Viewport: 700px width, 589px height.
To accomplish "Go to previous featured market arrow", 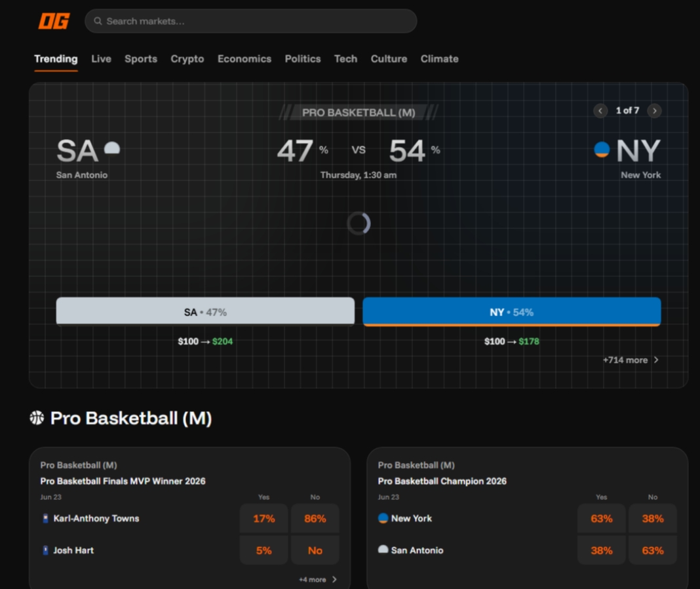I will click(600, 111).
